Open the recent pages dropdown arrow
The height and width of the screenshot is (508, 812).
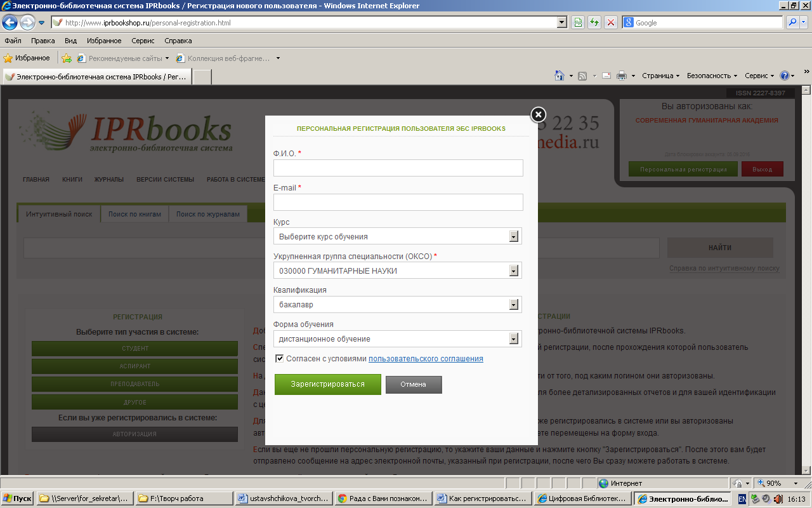point(42,23)
